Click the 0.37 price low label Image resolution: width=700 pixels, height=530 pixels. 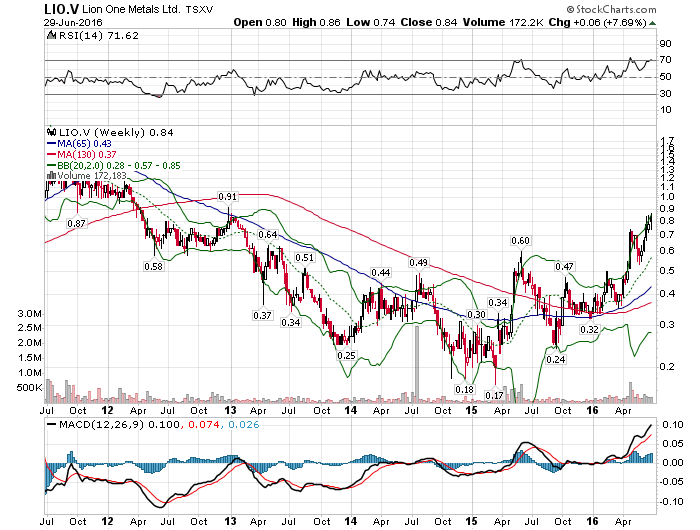(262, 315)
